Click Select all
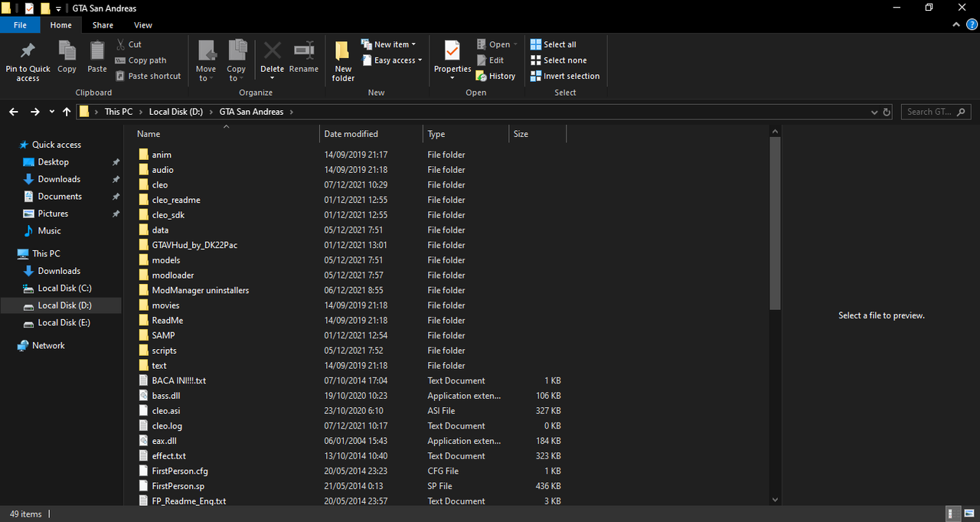 tap(554, 44)
